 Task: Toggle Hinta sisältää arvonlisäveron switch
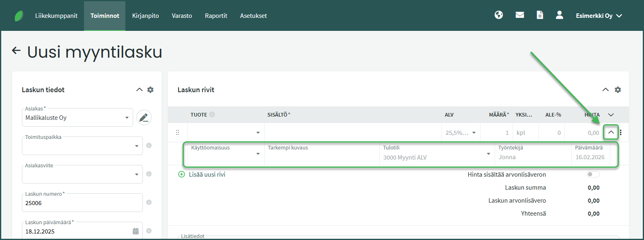pyautogui.click(x=593, y=175)
